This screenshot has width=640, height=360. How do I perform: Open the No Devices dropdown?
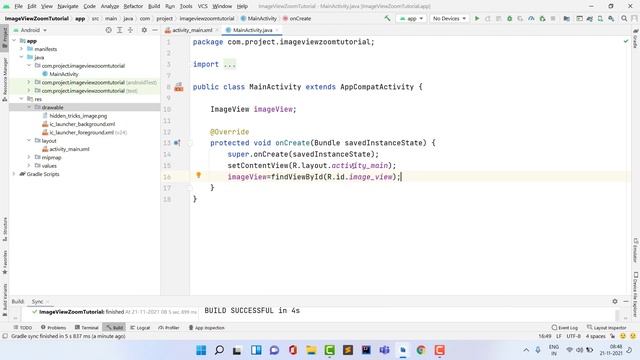tap(449, 18)
